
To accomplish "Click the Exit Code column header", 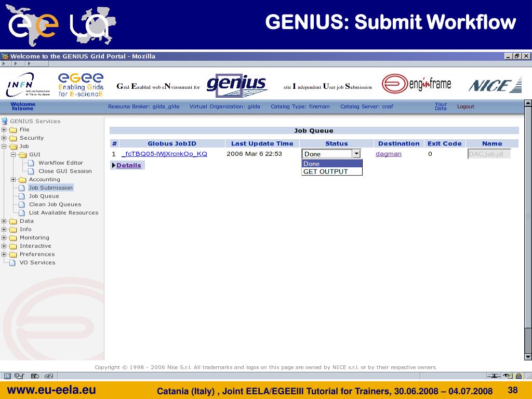I will [x=445, y=143].
